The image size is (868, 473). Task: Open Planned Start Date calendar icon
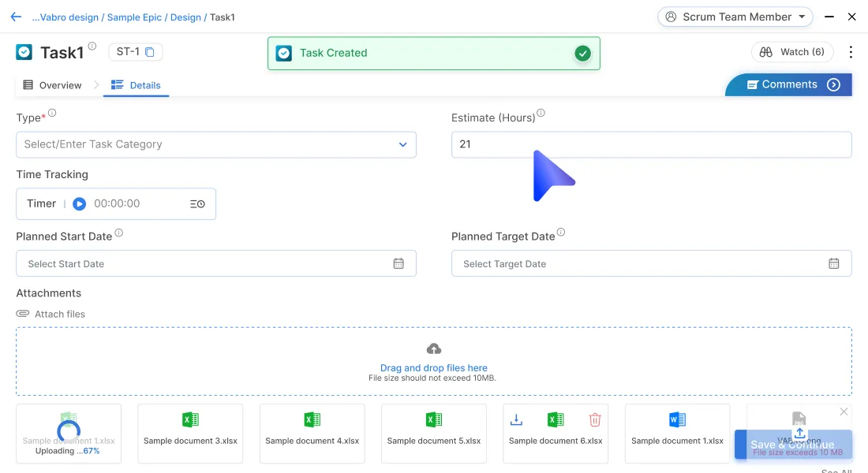pyautogui.click(x=398, y=263)
